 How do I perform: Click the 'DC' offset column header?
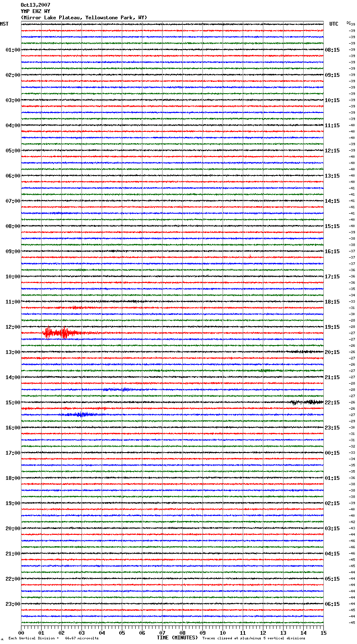[349, 23]
